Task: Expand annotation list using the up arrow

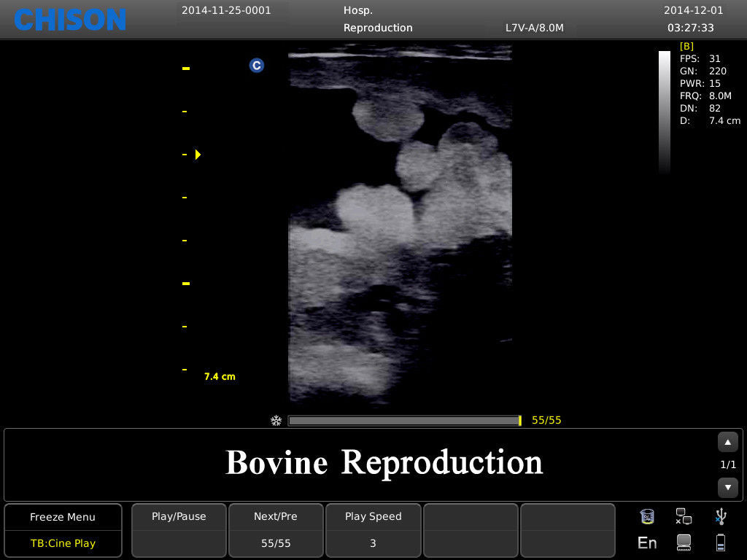Action: (x=727, y=441)
